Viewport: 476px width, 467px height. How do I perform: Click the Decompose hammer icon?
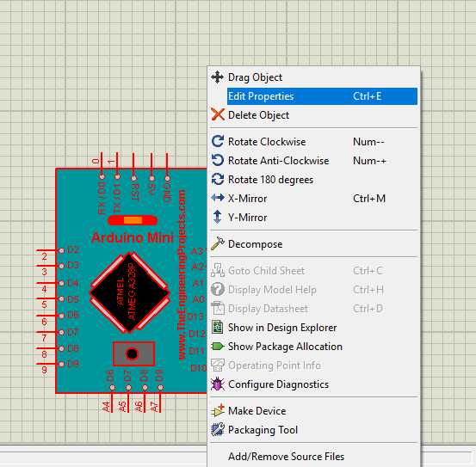(218, 243)
